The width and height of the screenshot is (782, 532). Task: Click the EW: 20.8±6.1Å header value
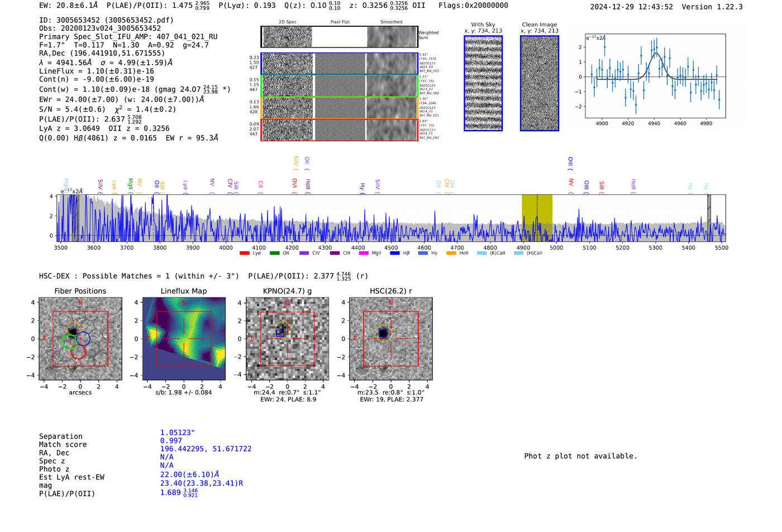click(x=69, y=6)
